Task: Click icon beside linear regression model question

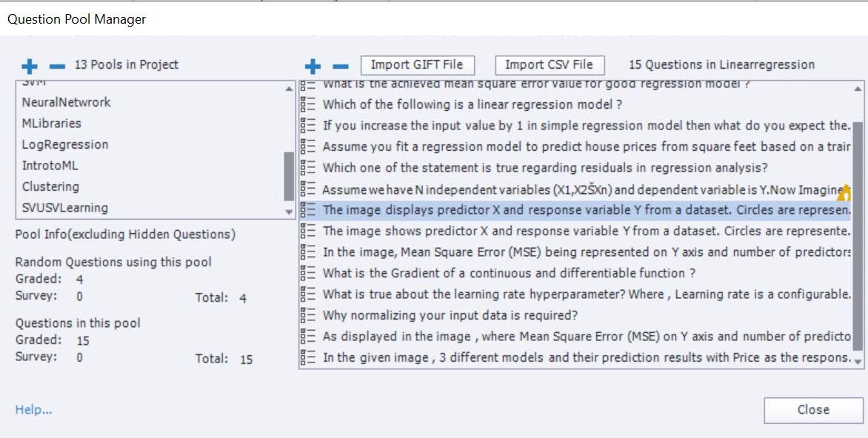Action: click(307, 104)
